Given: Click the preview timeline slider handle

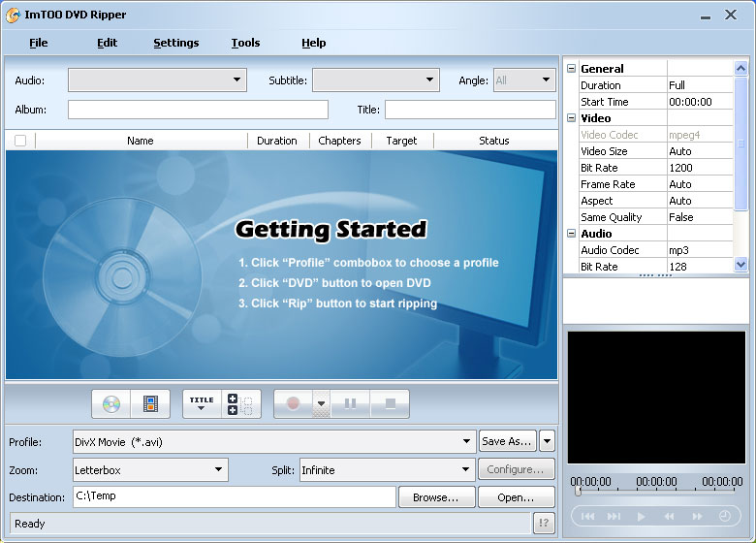Looking at the screenshot, I should point(578,492).
